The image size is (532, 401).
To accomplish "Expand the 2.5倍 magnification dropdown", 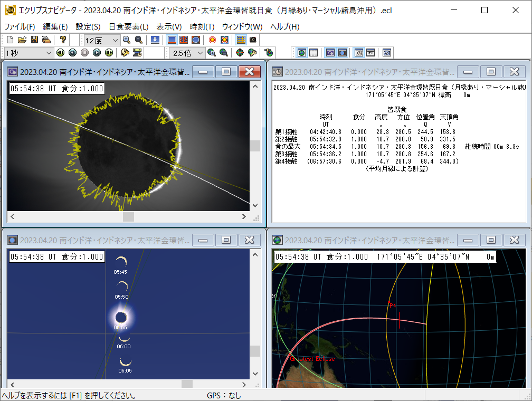I will click(x=201, y=53).
